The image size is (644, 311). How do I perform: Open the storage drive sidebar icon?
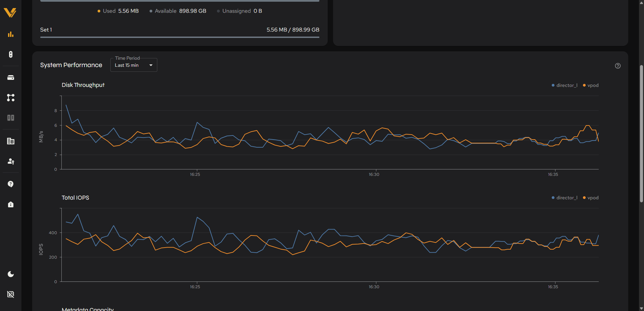[11, 77]
